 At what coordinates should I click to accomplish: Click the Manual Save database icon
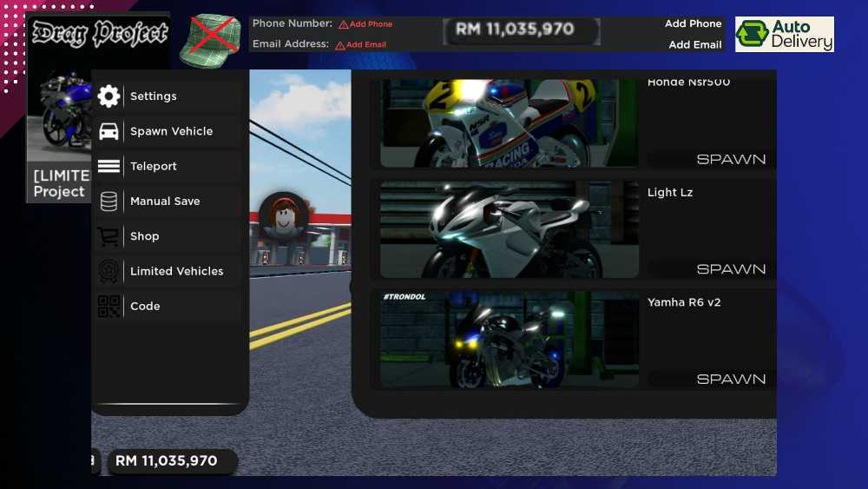tap(108, 201)
